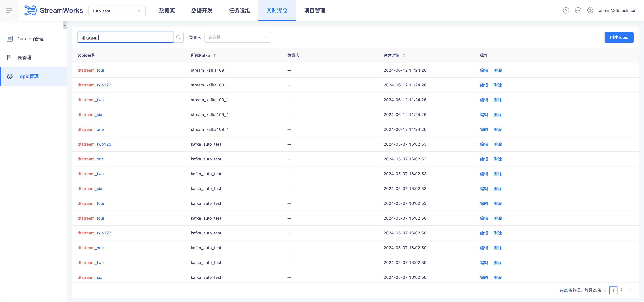Image resolution: width=644 pixels, height=302 pixels.
Task: Open dtstream_six on stream_kafka109_1
Action: pyautogui.click(x=90, y=115)
